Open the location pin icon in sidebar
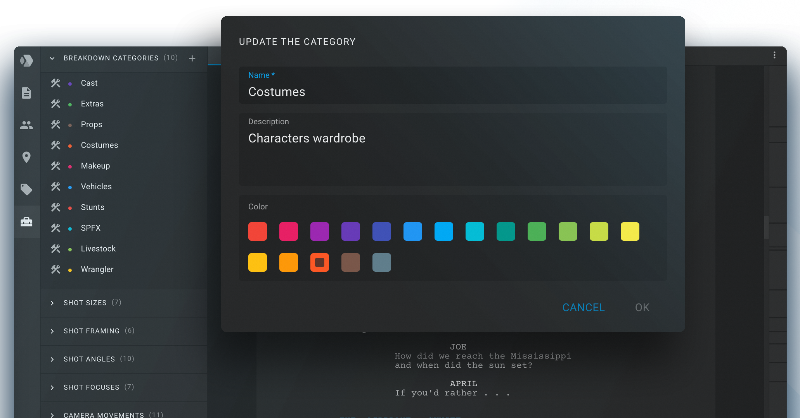This screenshot has height=418, width=800. coord(27,157)
